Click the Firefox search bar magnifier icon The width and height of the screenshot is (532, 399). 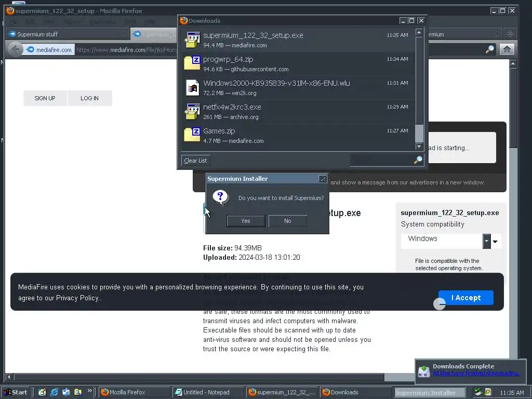coord(489,49)
